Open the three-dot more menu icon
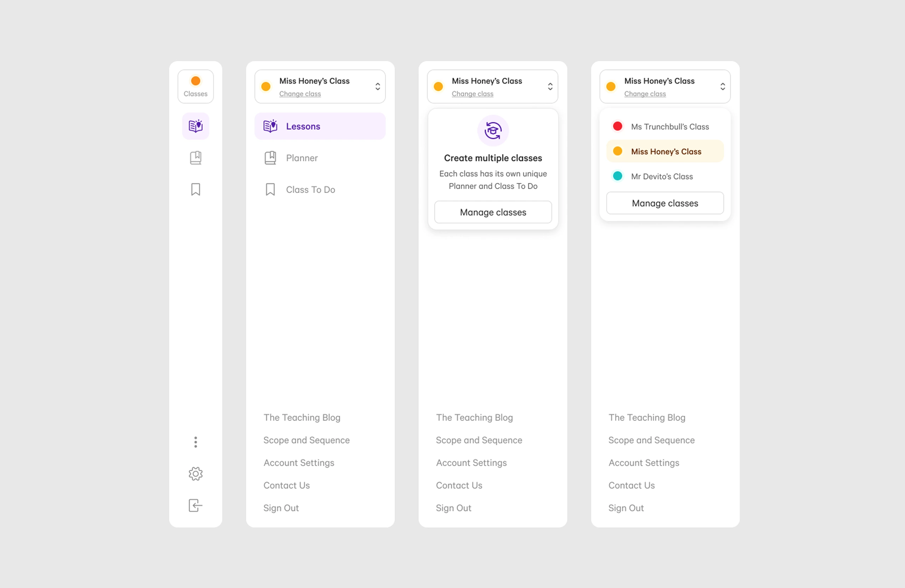Image resolution: width=905 pixels, height=588 pixels. click(x=195, y=442)
